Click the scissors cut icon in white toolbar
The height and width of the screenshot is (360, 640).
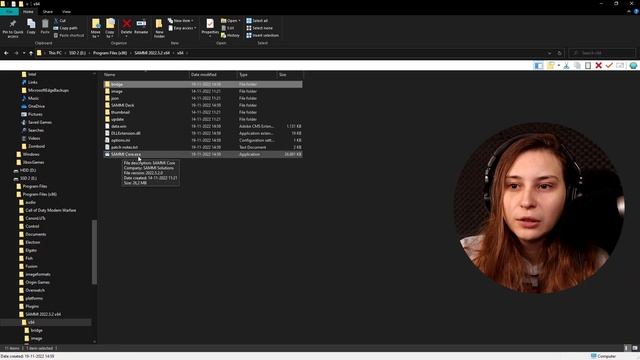point(567,65)
